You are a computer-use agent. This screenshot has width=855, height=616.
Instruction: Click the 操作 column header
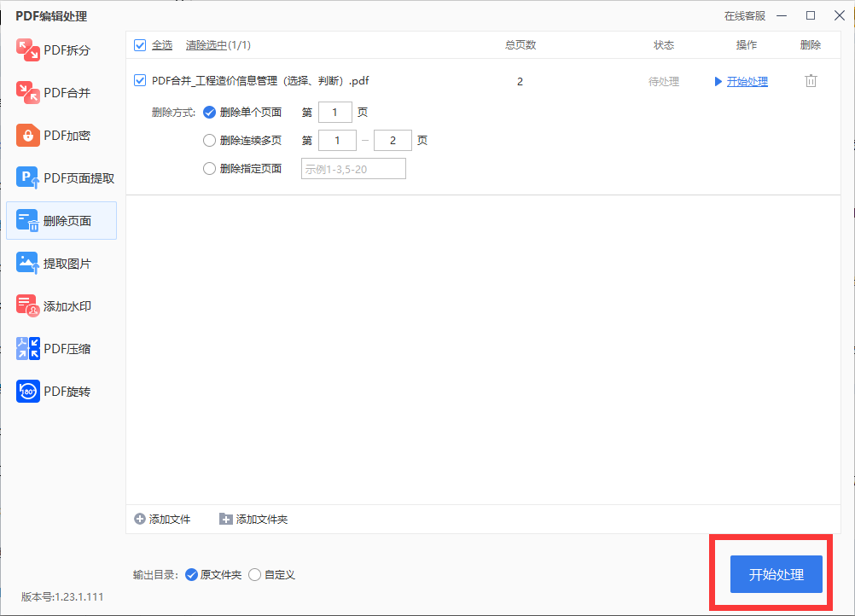(x=747, y=45)
